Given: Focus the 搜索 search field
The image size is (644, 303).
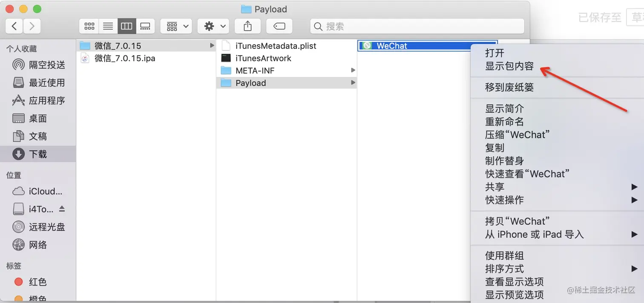Looking at the screenshot, I should [417, 26].
